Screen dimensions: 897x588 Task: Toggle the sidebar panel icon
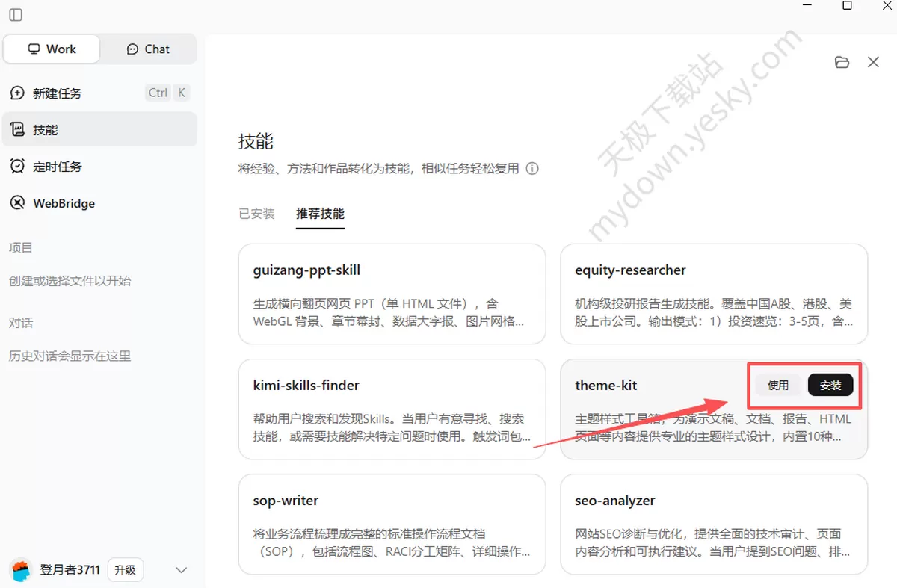tap(16, 15)
